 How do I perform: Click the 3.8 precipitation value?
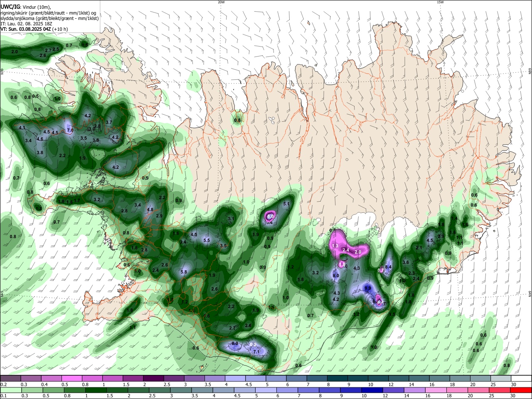(40, 153)
